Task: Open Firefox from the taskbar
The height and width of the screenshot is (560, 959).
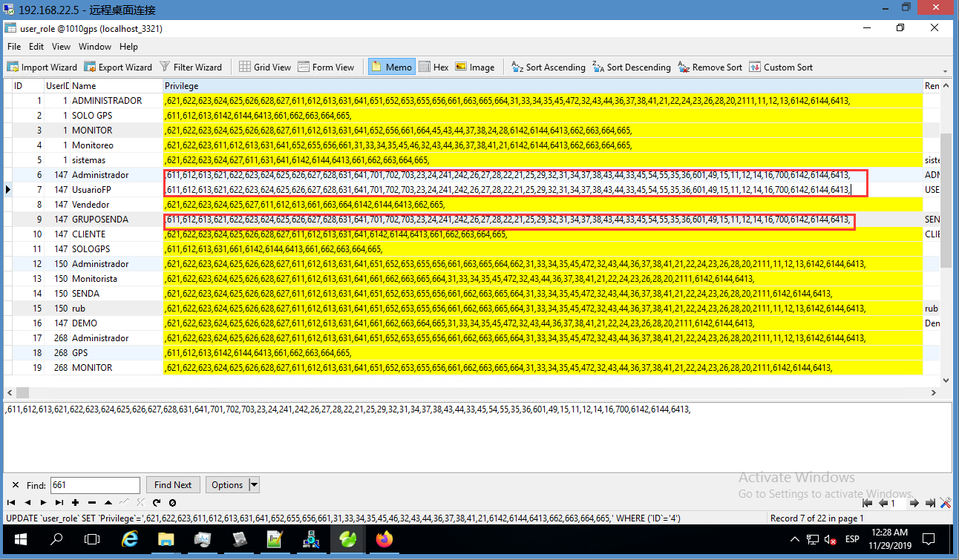Action: tap(384, 539)
